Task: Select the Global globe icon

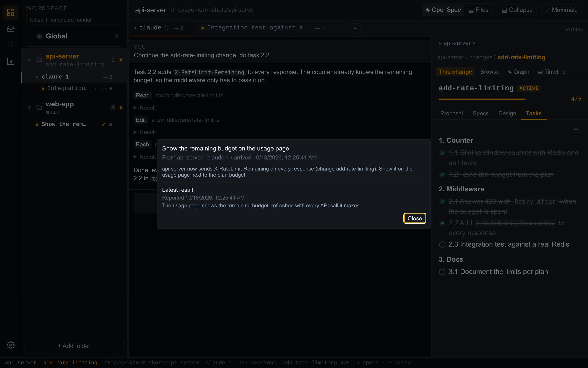Action: (x=39, y=36)
